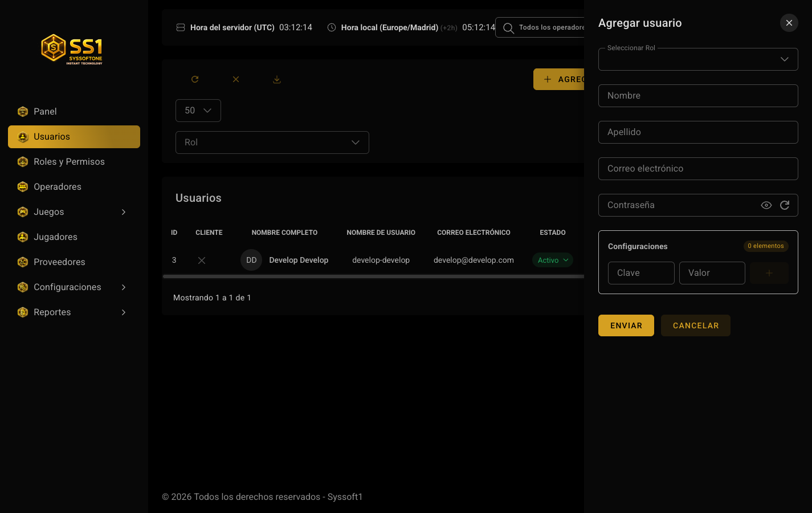Click the refresh icon in users toolbar

195,79
